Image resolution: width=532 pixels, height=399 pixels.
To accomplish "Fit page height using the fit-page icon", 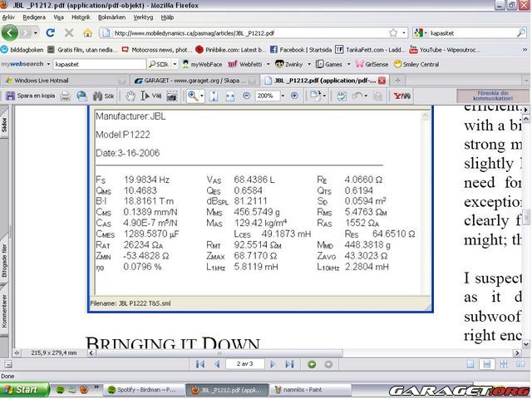I will 214,96.
